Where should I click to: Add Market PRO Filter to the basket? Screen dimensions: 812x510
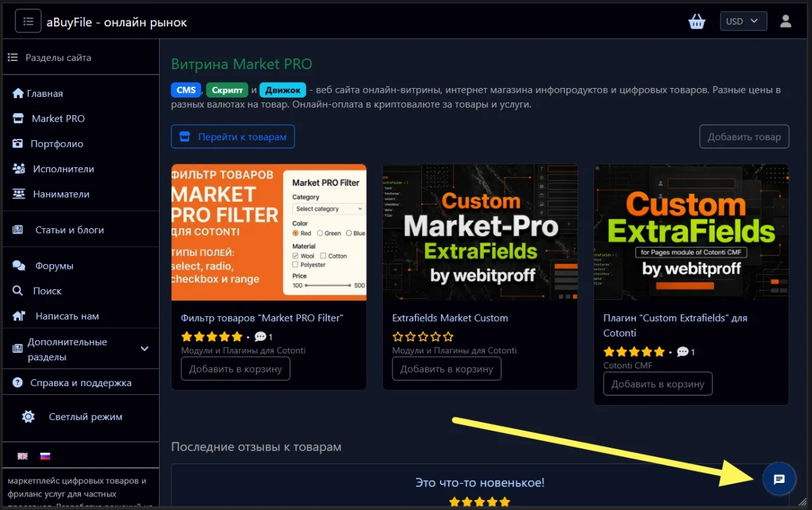pyautogui.click(x=235, y=369)
